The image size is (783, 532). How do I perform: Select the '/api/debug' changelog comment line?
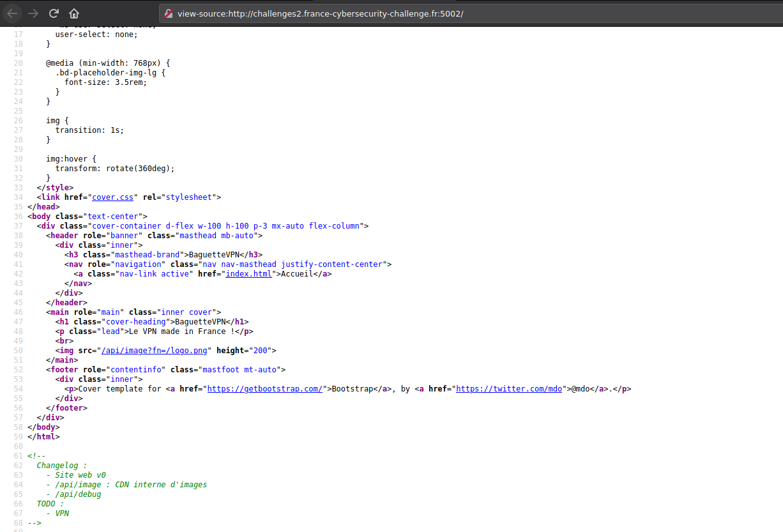pos(73,494)
